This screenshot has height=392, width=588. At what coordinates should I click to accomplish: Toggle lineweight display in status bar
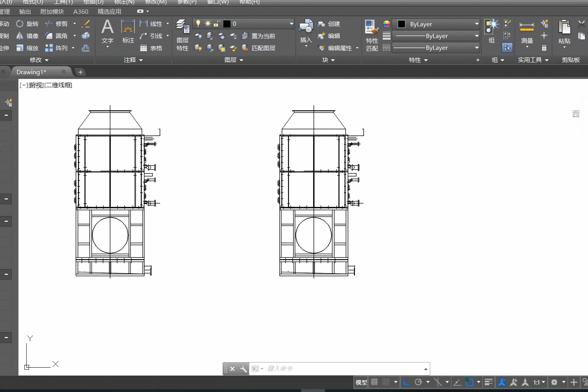489,382
